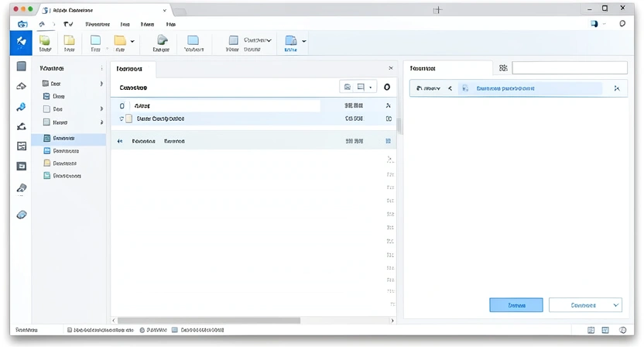Screen dimensions: 644x347
Task: Open the chevron on the bottom-right split button
Action: 615,305
